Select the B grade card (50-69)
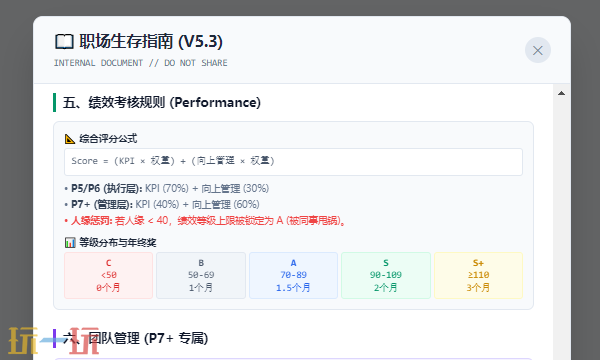The image size is (600, 360). [x=201, y=275]
